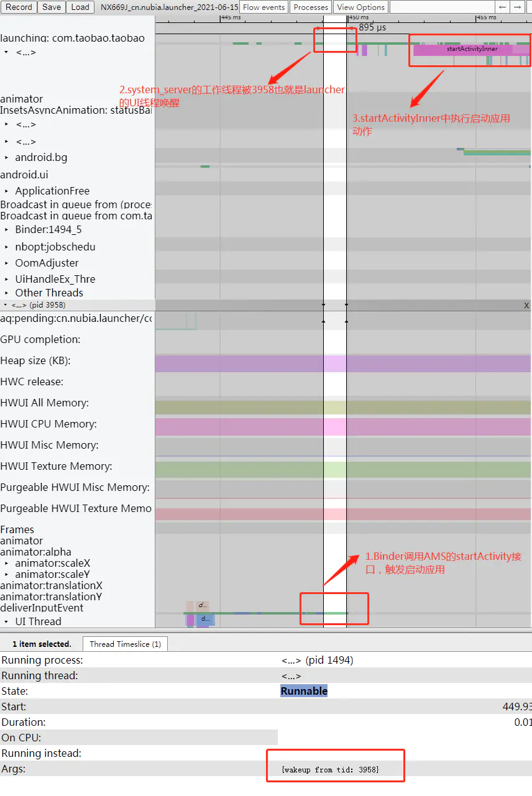Click the Frames track label
This screenshot has width=532, height=796.
tap(17, 529)
